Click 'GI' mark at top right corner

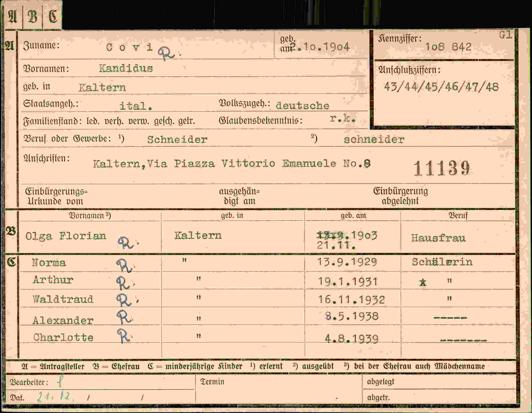505,35
